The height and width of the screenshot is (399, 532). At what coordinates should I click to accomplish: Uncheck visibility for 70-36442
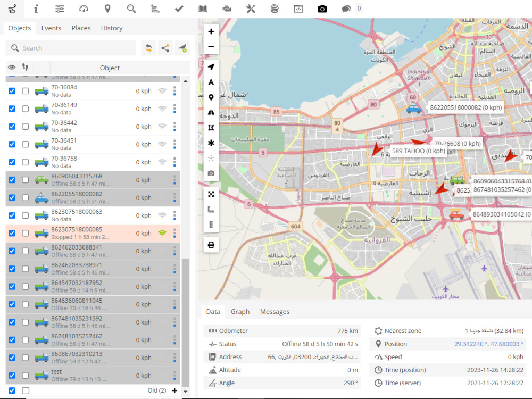point(12,127)
